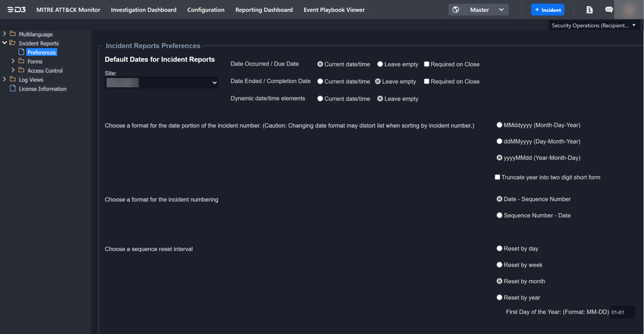This screenshot has height=334, width=644.
Task: Click the Forms folder icon
Action: click(x=21, y=61)
